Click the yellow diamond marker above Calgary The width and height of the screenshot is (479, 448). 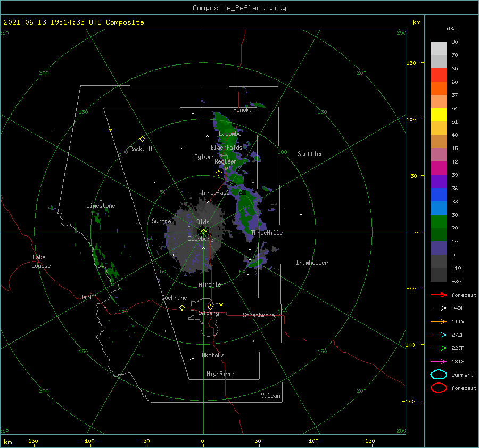point(210,307)
